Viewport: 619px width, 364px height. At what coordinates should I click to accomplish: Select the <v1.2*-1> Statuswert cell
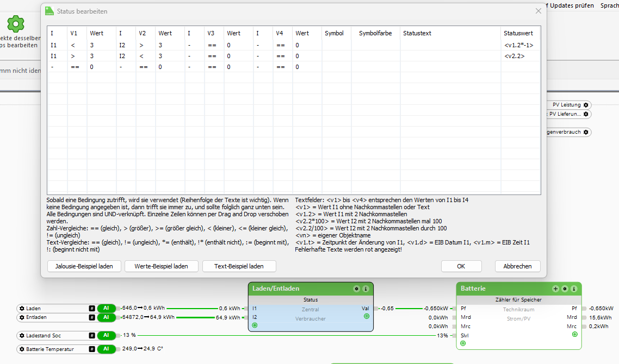coord(521,45)
